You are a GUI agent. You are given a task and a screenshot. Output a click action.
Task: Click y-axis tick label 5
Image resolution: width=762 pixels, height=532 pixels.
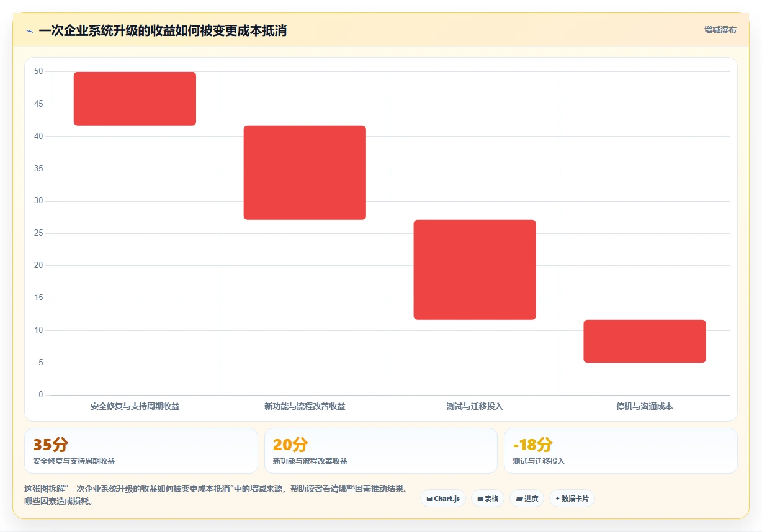coord(41,363)
